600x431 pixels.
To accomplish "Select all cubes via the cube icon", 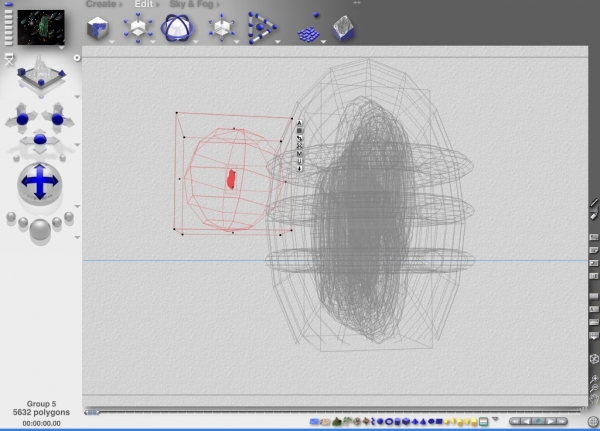I will click(x=406, y=421).
